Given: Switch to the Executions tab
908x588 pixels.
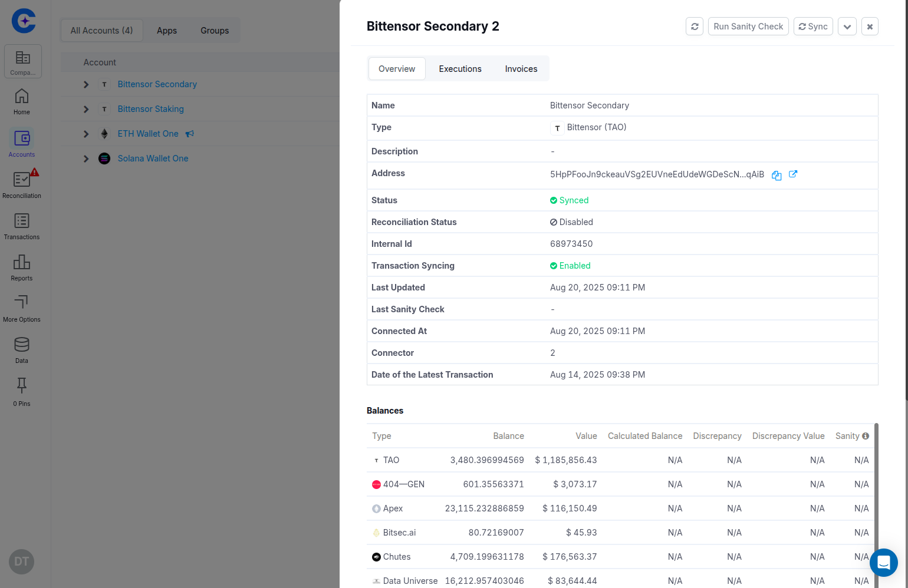Looking at the screenshot, I should click(460, 69).
